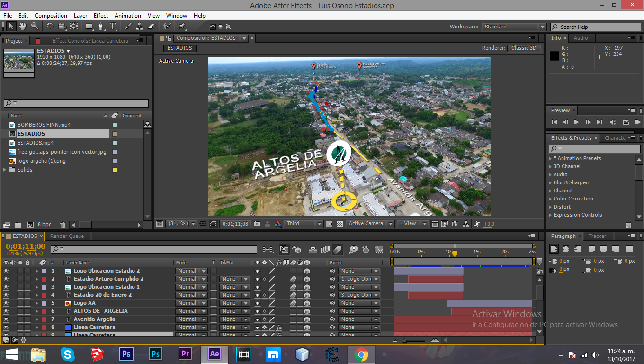Toggle solo switch for Logo Ubicacion Estadio 1
The width and height of the screenshot is (644, 364).
20,287
